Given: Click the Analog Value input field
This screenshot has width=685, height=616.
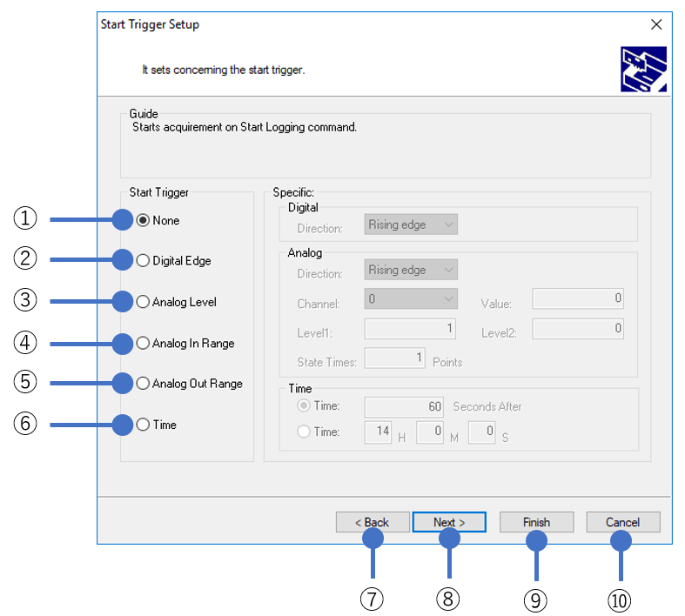Looking at the screenshot, I should pyautogui.click(x=578, y=298).
